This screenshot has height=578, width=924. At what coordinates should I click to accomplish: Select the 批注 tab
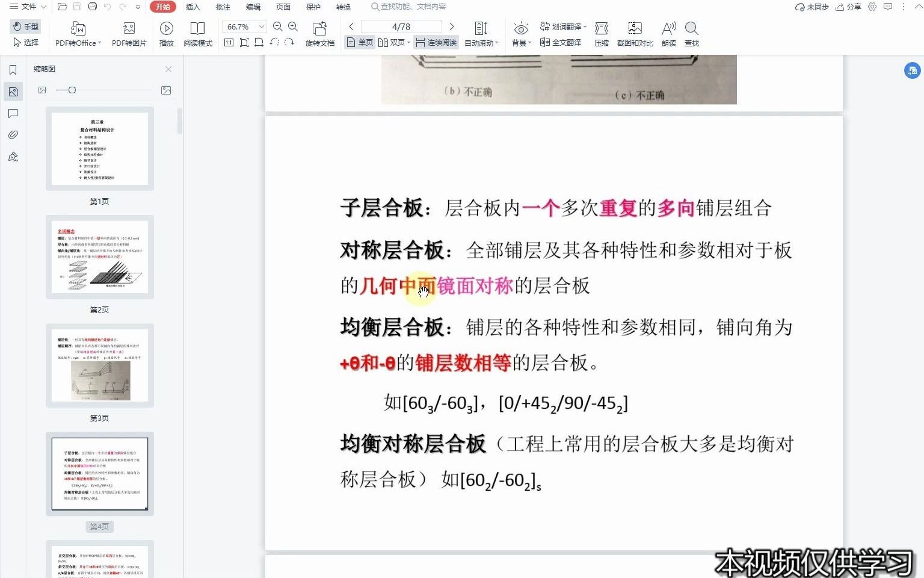[x=223, y=7]
